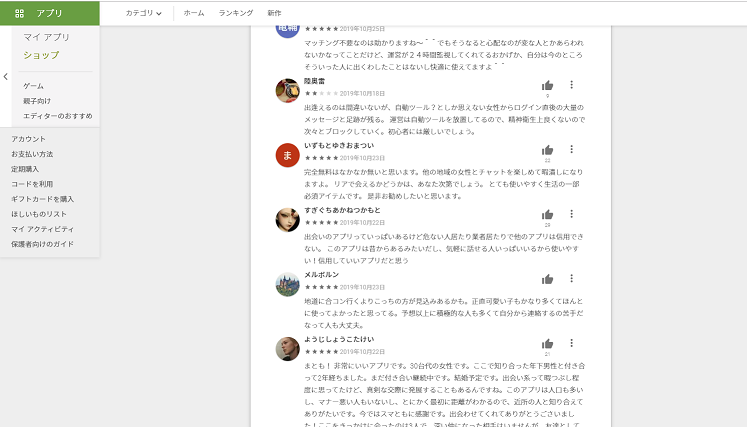Switch to the 新作 tab
The height and width of the screenshot is (427, 747).
tap(274, 13)
